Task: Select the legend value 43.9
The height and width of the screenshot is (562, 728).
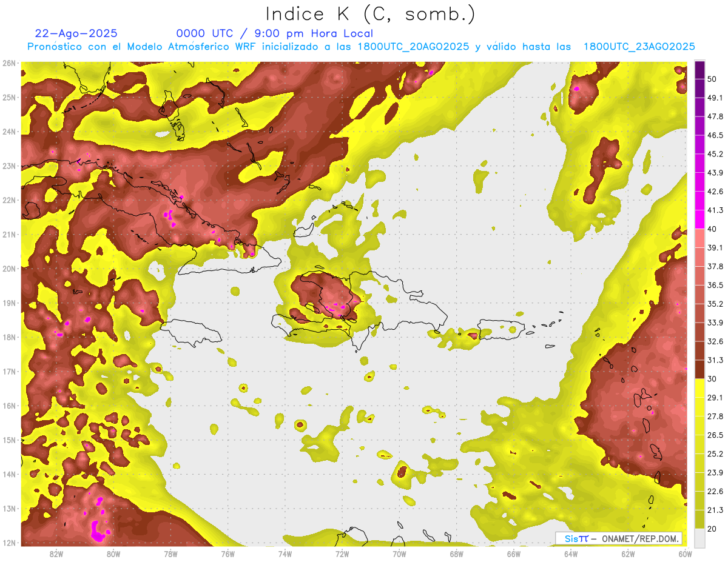Action: tap(715, 173)
